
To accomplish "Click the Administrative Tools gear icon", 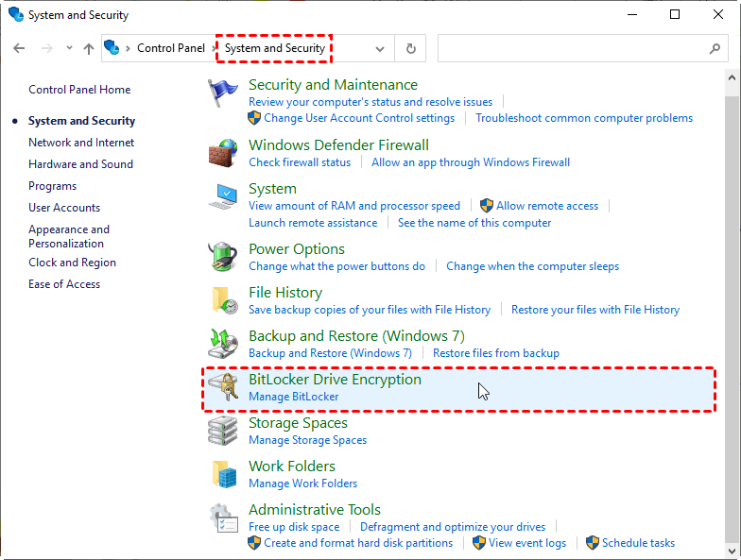I will [x=223, y=518].
